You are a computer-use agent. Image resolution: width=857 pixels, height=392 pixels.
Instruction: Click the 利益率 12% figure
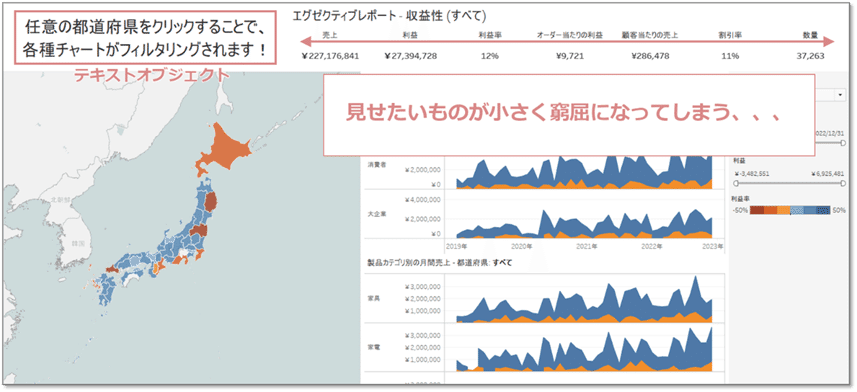[x=490, y=56]
